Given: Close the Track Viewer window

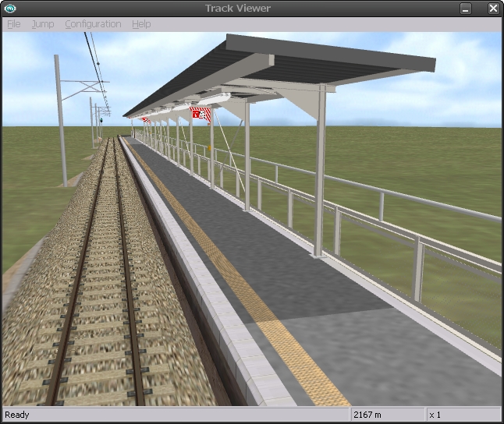Looking at the screenshot, I should coord(493,9).
